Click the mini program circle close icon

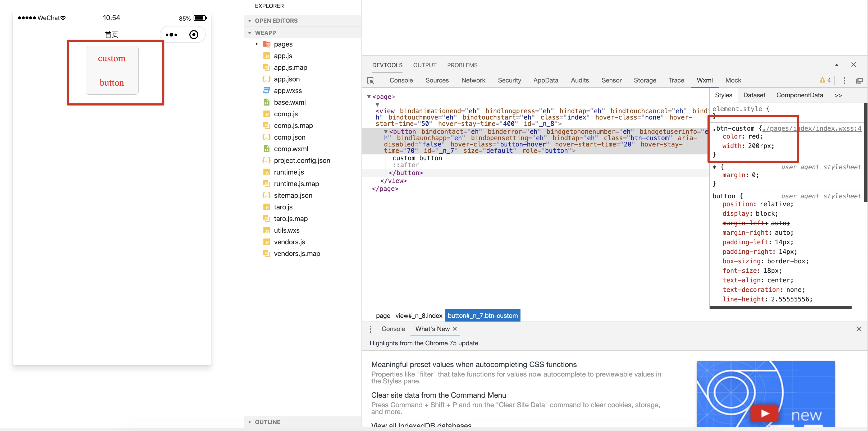[194, 35]
